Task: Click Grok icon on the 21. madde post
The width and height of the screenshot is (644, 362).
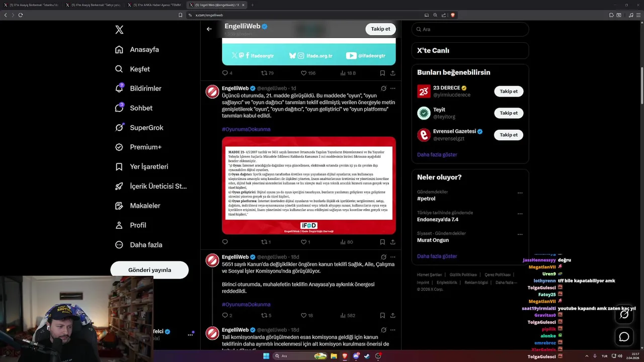Action: [383, 88]
